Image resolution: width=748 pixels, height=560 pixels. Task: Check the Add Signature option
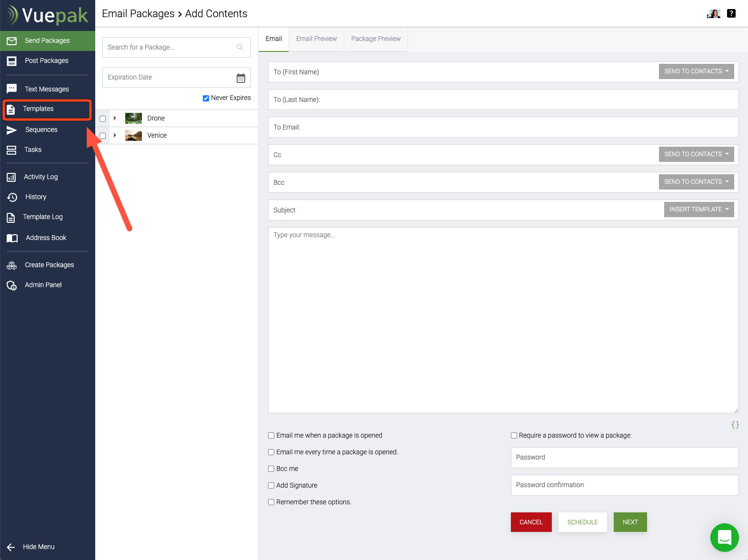coord(271,486)
